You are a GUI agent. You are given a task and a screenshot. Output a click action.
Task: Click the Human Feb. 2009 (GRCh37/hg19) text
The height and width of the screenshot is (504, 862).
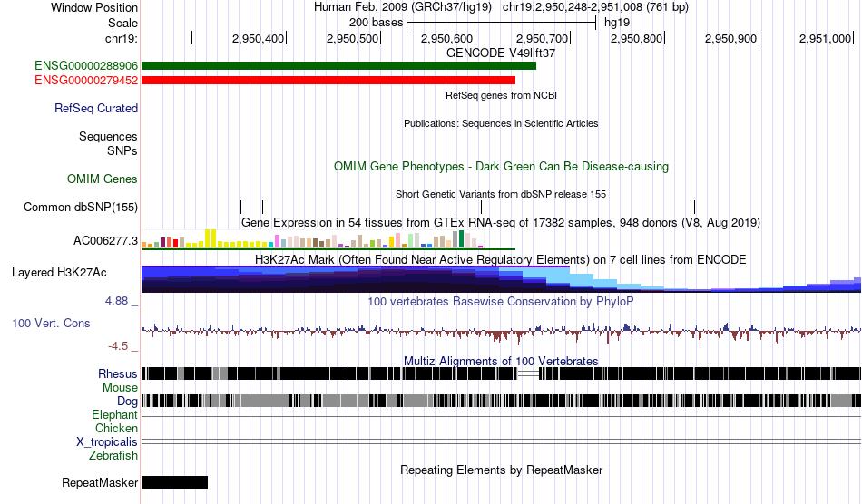403,7
